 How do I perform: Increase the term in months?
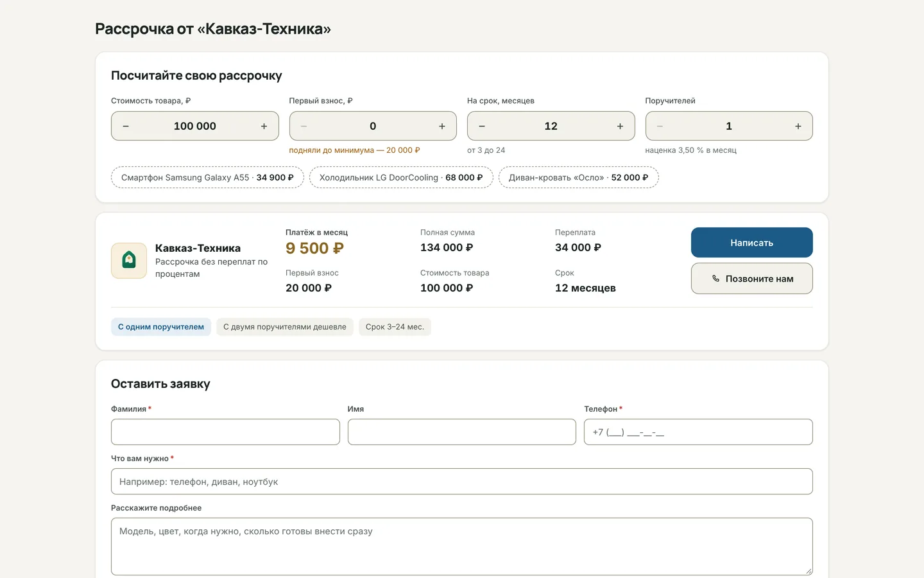pos(620,127)
